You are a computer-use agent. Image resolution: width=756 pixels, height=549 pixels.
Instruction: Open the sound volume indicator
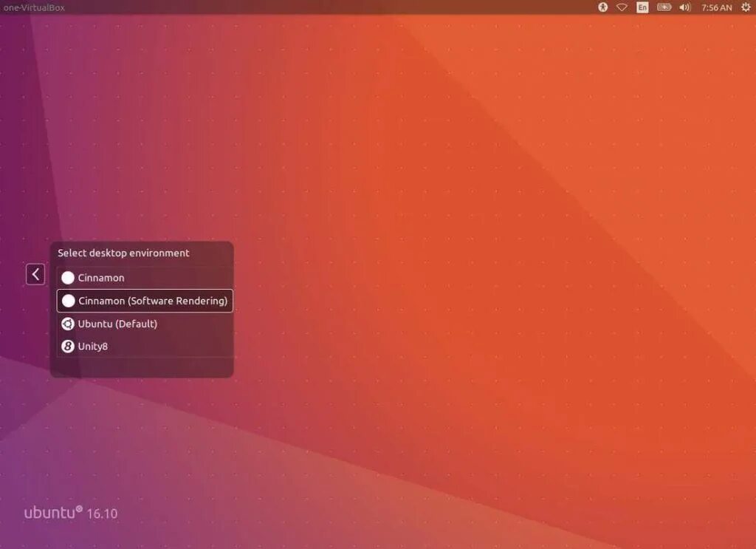(684, 7)
